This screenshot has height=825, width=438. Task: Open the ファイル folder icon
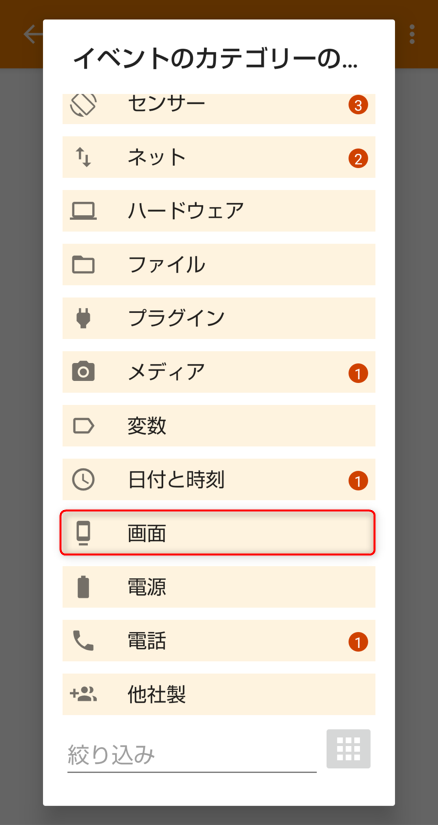pyautogui.click(x=83, y=265)
